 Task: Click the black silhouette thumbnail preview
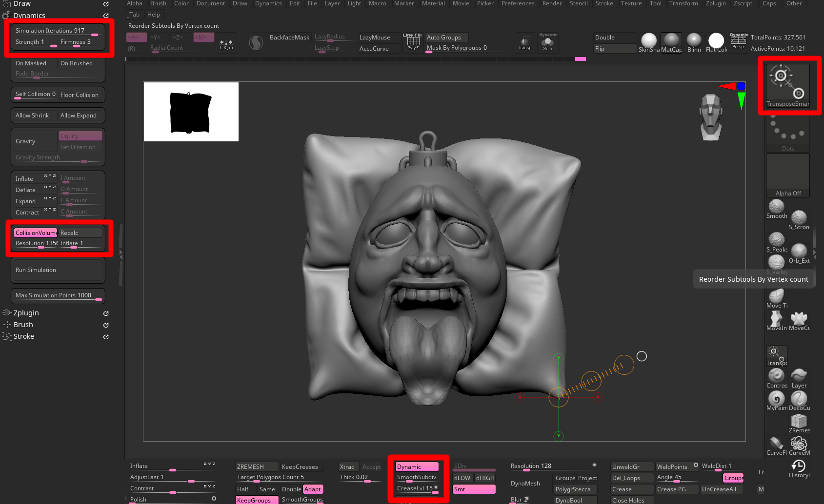(191, 112)
